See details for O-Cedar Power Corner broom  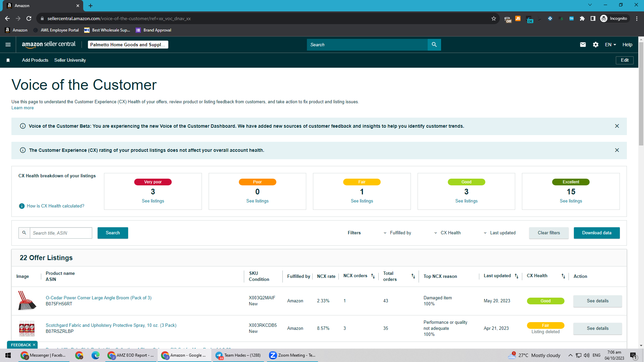[598, 301]
